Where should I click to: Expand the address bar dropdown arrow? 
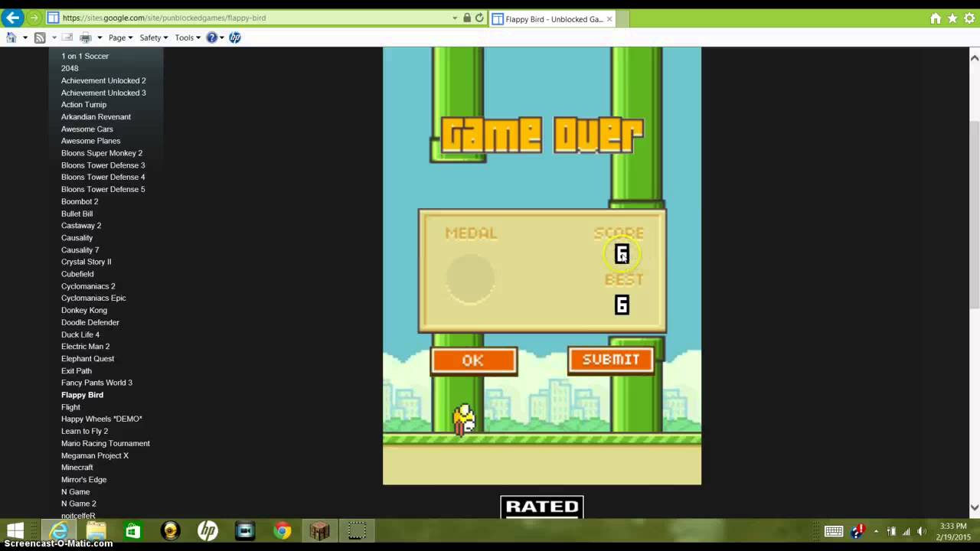coord(455,18)
